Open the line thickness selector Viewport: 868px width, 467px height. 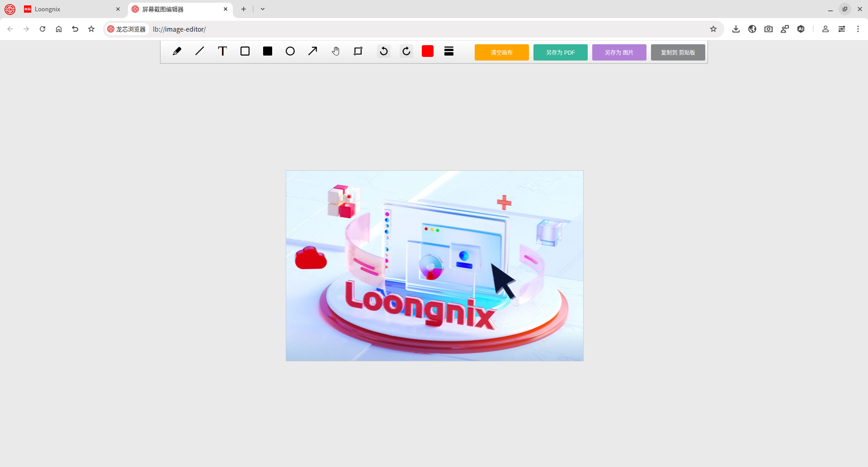449,51
